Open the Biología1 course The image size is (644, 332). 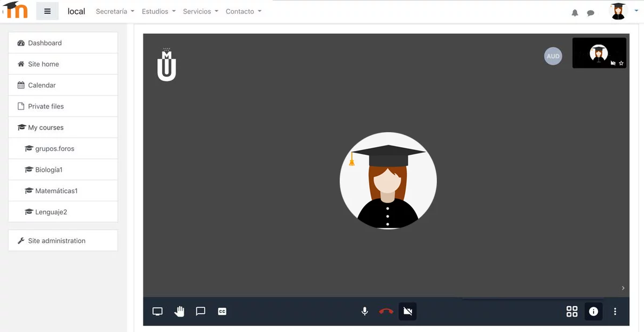(x=49, y=170)
